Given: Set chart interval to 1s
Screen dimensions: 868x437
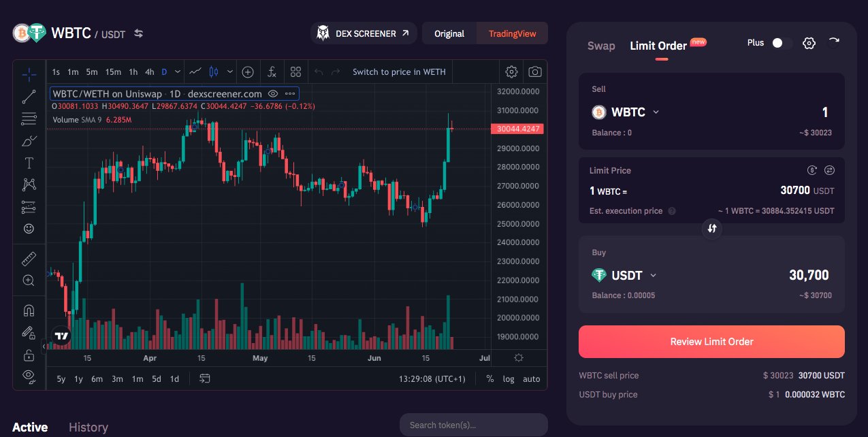Looking at the screenshot, I should click(x=56, y=72).
